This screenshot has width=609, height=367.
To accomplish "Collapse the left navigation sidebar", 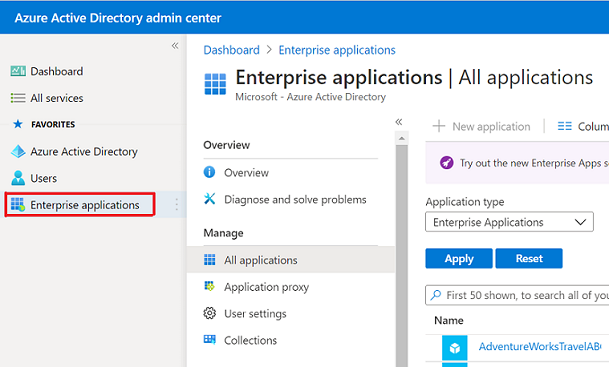I will tap(175, 46).
